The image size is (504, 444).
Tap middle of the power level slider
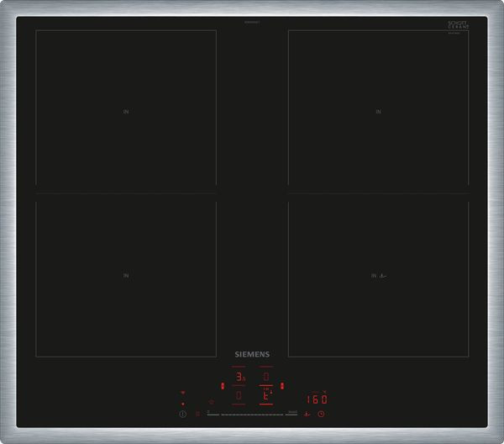pos(253,414)
